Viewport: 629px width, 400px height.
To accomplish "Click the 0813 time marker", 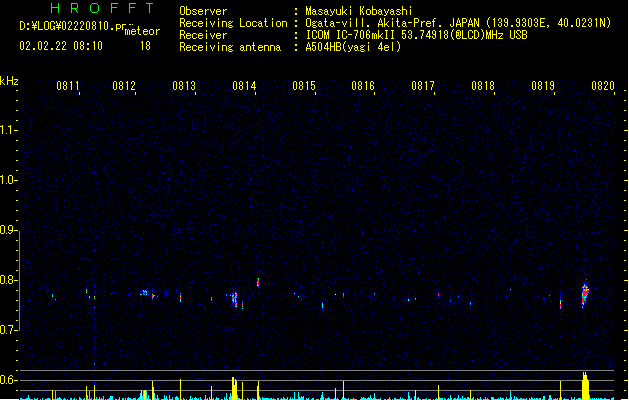I will 184,86.
